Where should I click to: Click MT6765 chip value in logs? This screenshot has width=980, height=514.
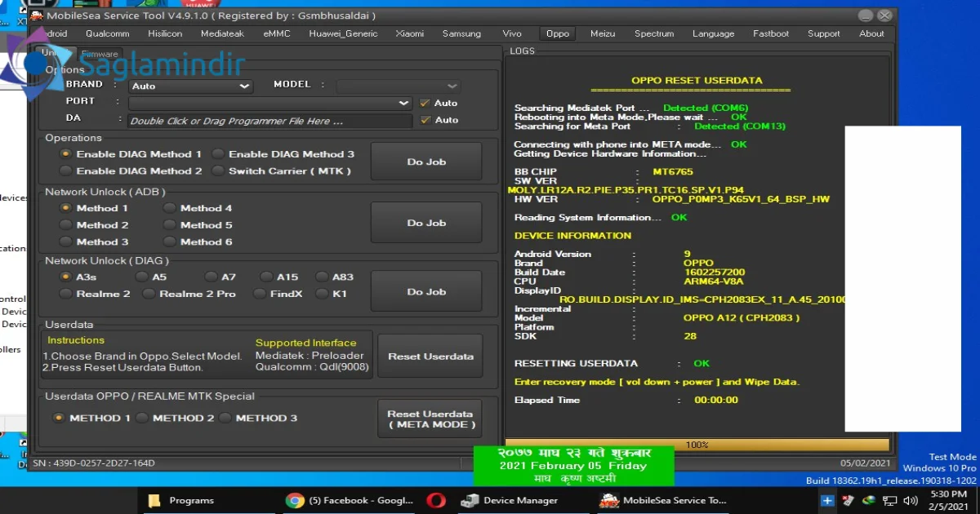point(675,172)
